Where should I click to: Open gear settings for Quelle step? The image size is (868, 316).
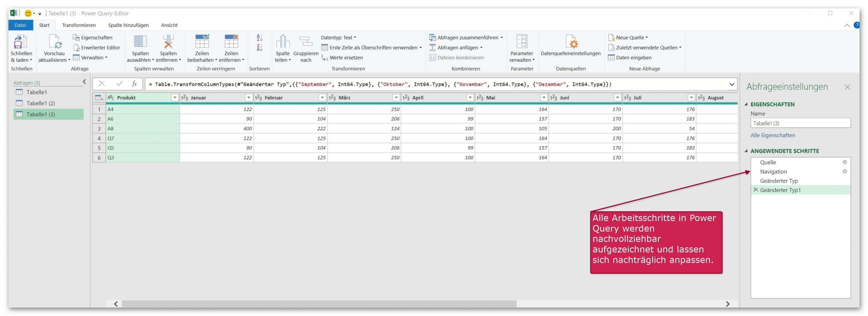(845, 162)
